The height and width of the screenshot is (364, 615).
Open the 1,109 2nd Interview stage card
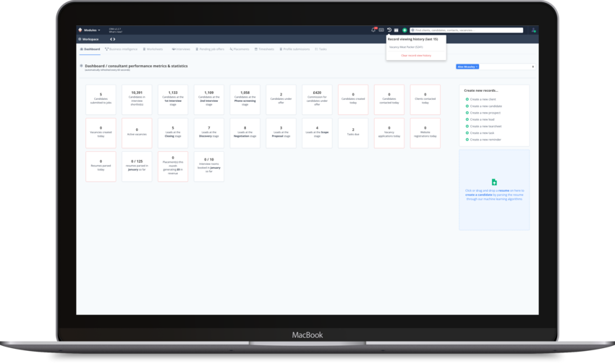click(x=209, y=100)
